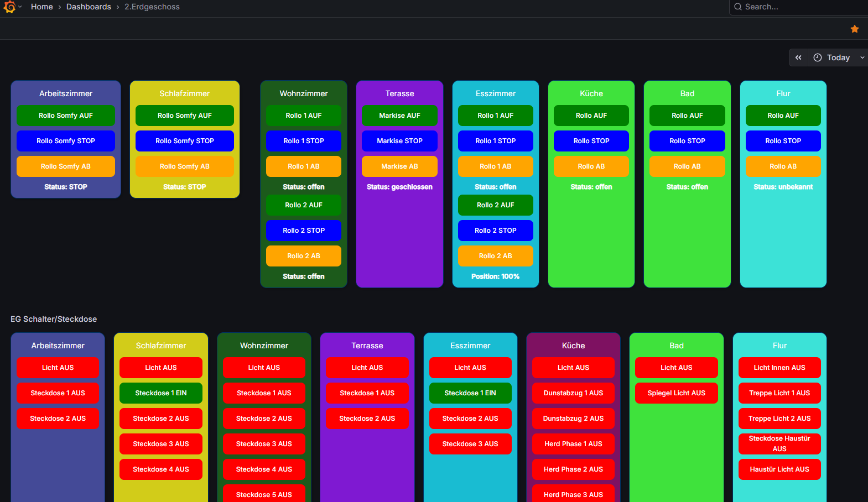
Task: Shift time range backward with double-arrow icon
Action: point(798,57)
